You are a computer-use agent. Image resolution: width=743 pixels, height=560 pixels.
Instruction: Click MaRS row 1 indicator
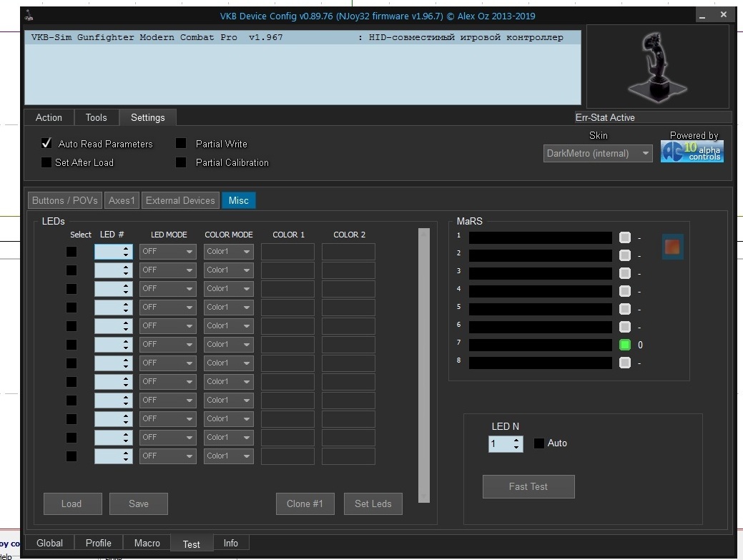(x=625, y=237)
